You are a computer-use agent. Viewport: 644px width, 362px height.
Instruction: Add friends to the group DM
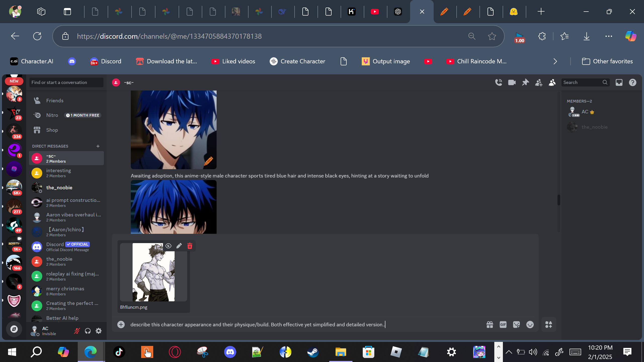(539, 82)
